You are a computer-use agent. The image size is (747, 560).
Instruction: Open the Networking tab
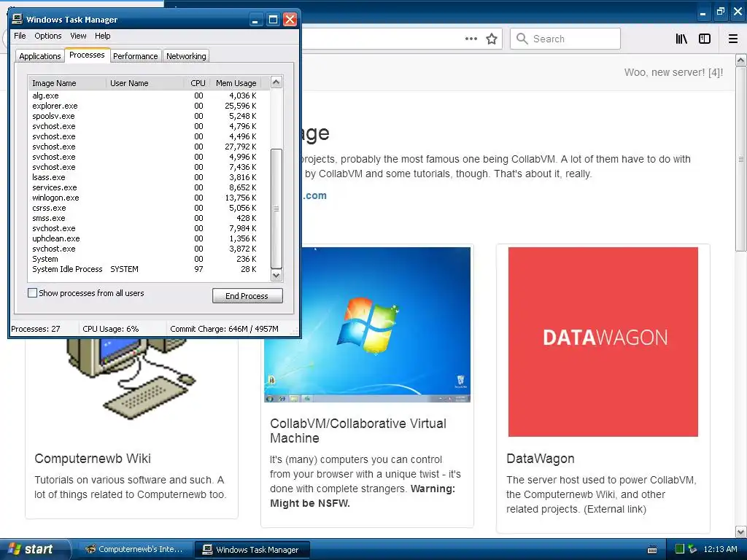[x=186, y=56]
